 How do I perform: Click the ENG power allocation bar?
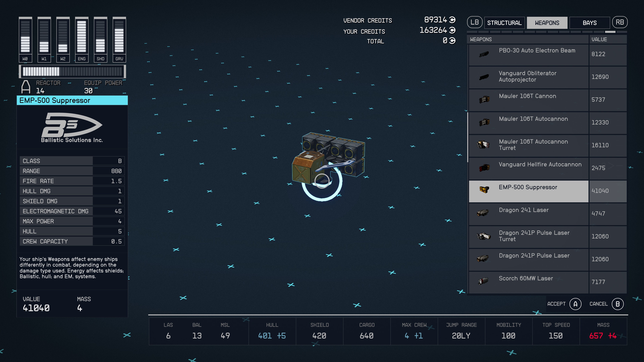pos(82,37)
